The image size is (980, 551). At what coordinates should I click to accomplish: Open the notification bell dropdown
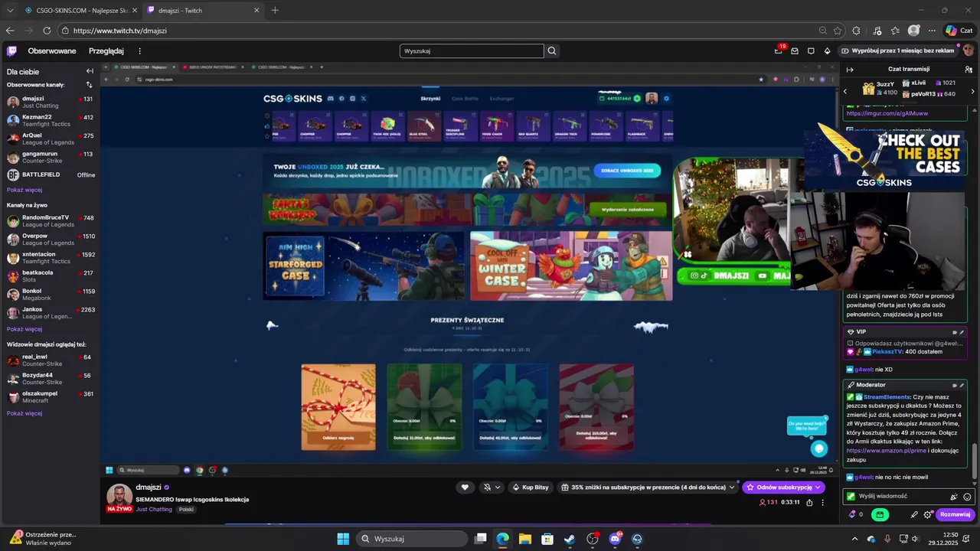pos(492,487)
